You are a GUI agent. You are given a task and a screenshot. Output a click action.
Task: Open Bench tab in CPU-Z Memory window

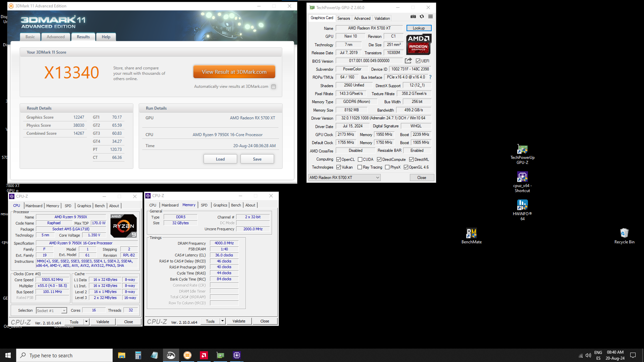coord(236,205)
